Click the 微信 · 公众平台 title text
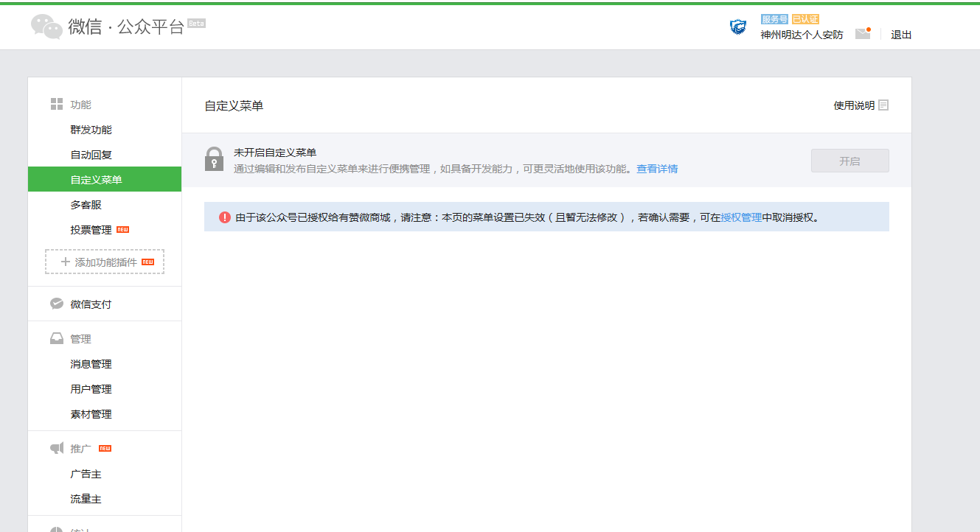The height and width of the screenshot is (532, 980). 126,28
